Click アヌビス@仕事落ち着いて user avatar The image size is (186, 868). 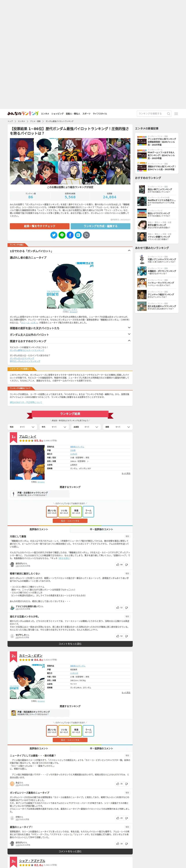(12, 608)
